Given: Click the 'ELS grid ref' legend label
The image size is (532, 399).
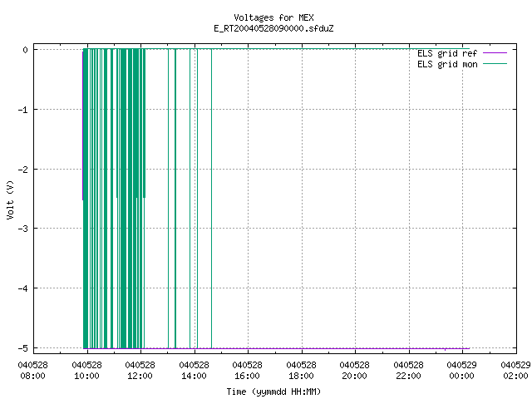Looking at the screenshot, I should [447, 53].
